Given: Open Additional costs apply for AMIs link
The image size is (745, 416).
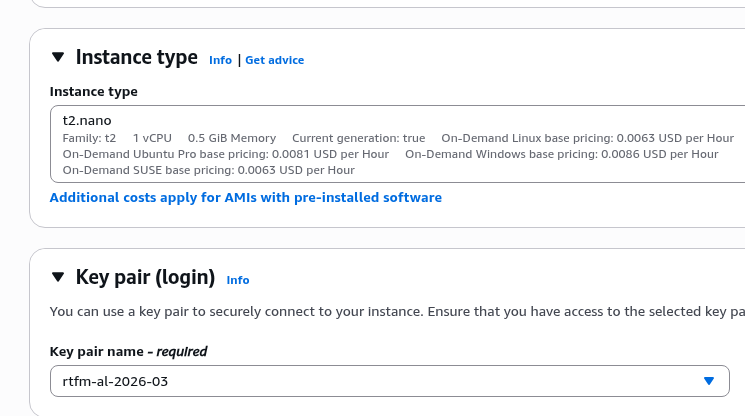Looking at the screenshot, I should (245, 198).
